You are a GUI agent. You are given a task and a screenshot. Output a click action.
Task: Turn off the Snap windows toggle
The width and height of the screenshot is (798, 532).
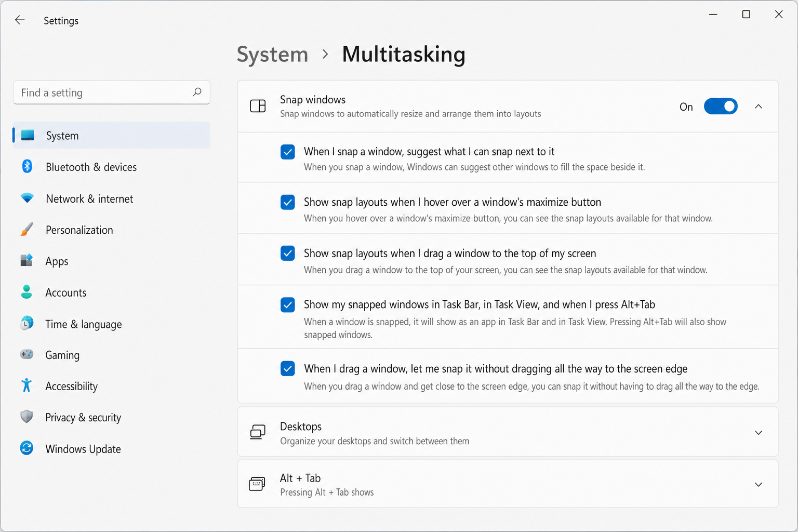tap(721, 106)
